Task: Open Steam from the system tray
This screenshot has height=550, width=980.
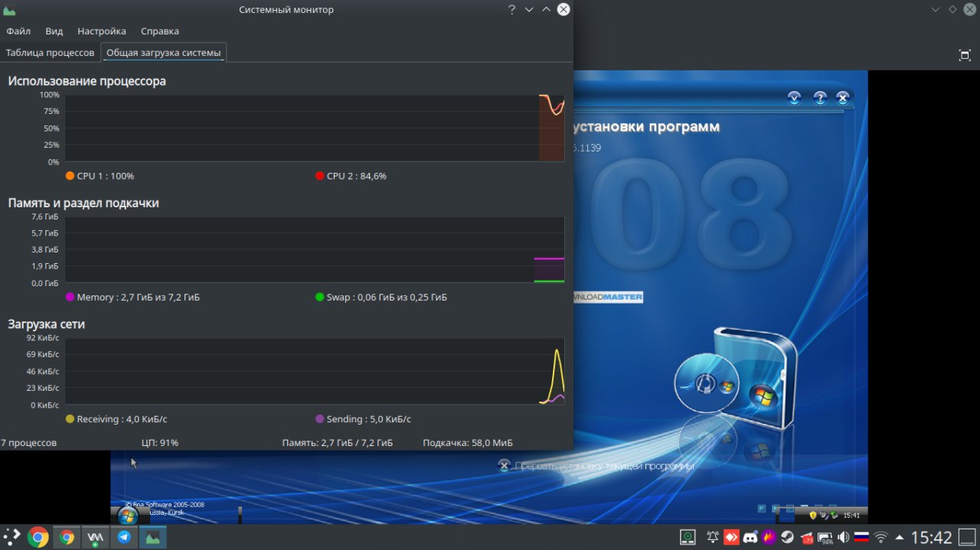Action: click(789, 538)
